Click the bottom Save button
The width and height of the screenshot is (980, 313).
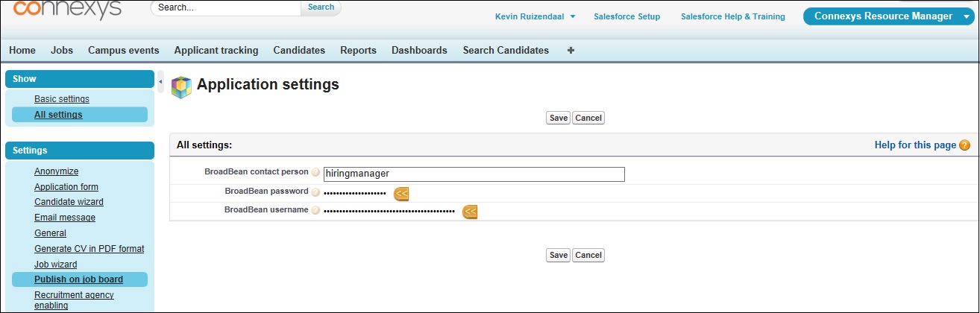point(558,255)
